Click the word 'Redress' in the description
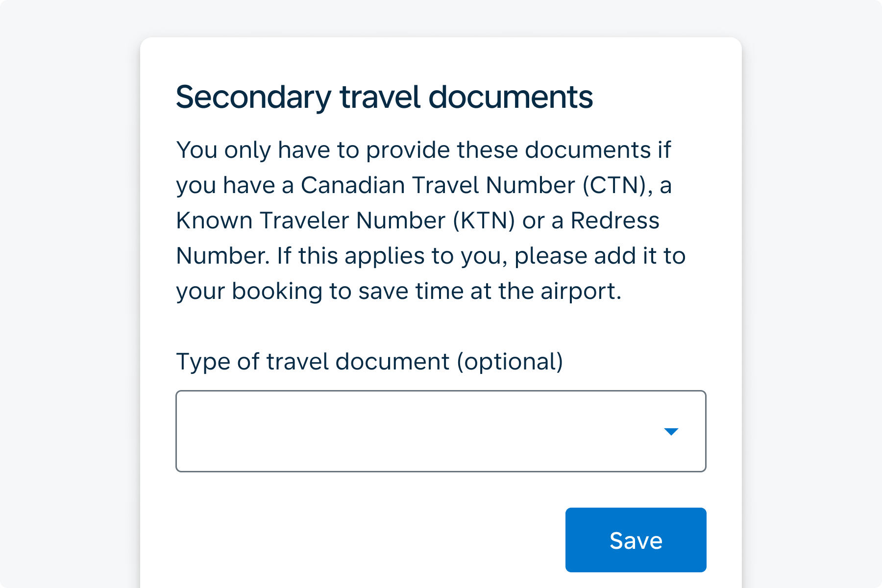This screenshot has height=588, width=882. tap(615, 220)
